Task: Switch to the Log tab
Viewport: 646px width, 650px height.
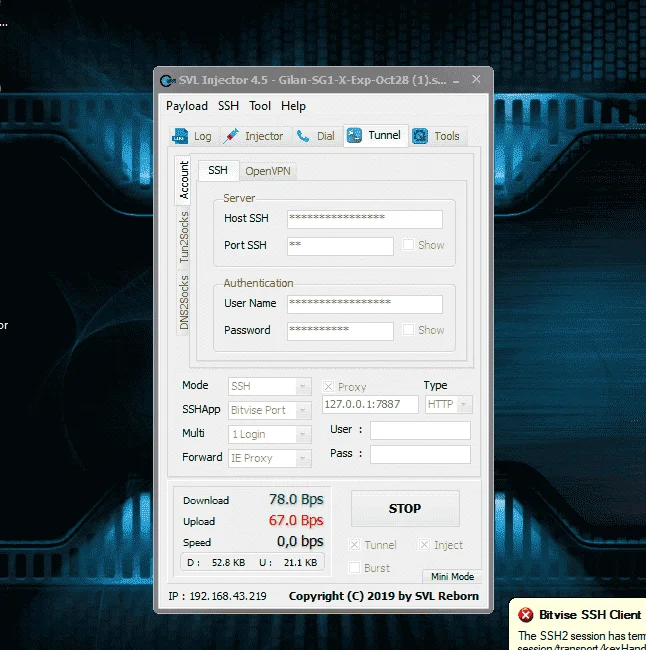Action: coord(194,136)
